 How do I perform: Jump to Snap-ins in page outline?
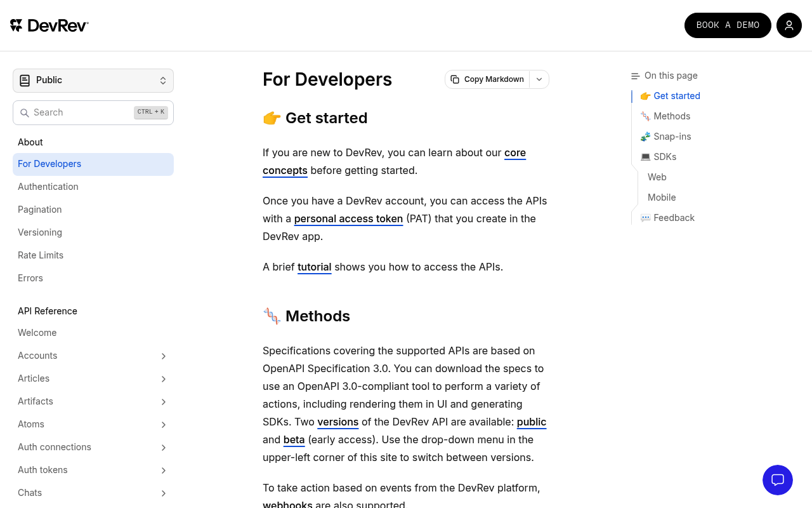click(x=665, y=137)
